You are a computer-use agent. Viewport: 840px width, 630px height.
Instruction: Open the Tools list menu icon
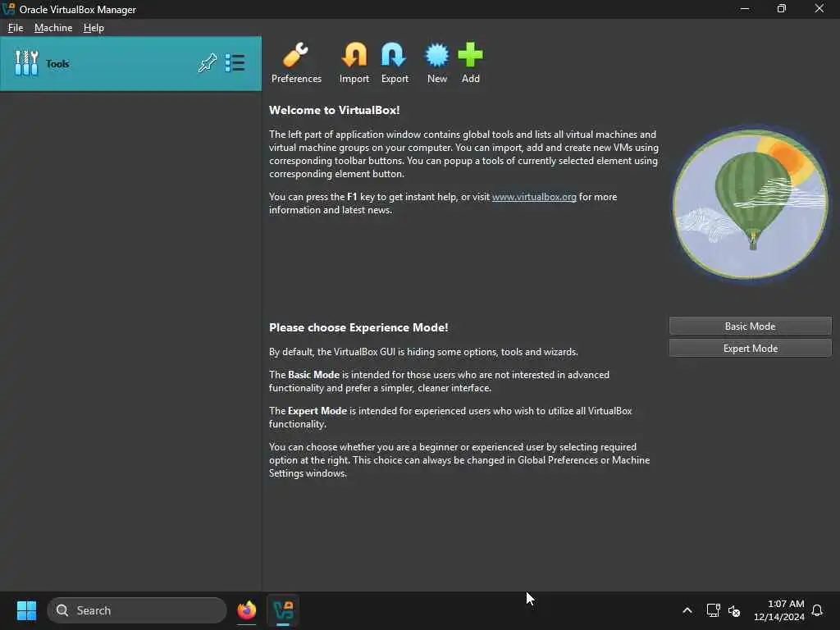click(235, 63)
